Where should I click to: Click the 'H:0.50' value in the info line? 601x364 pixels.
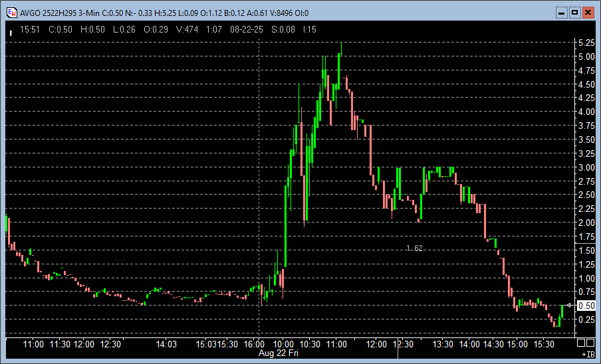click(x=92, y=29)
